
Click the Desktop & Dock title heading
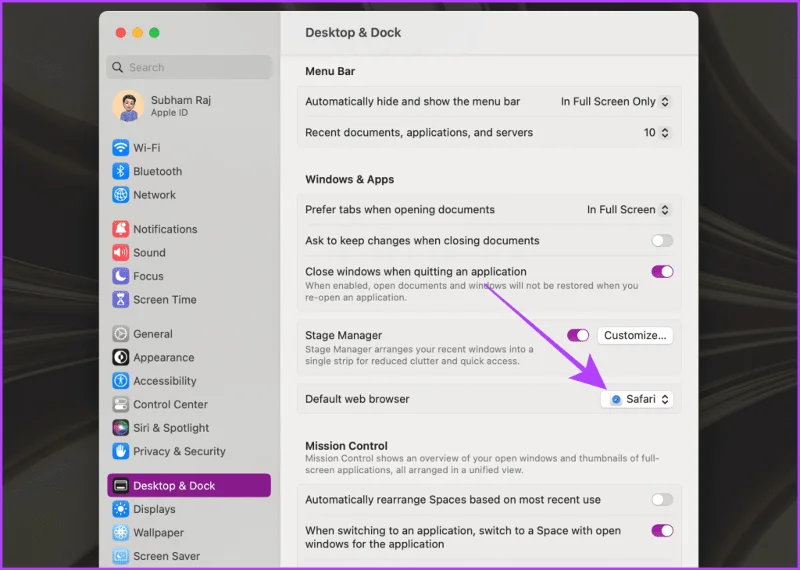pos(353,32)
